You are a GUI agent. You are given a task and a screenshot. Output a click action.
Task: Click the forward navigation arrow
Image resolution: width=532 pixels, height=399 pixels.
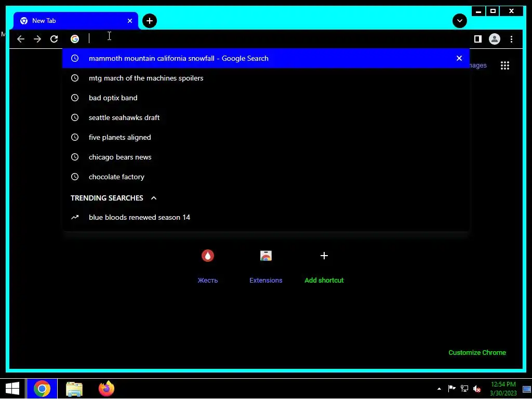point(37,39)
